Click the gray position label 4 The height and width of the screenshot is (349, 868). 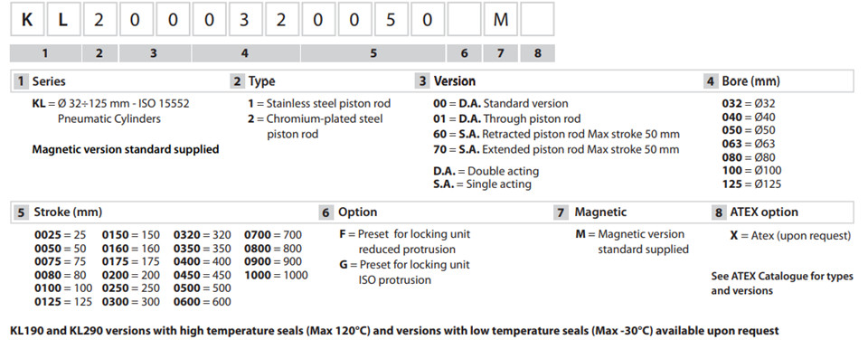(x=246, y=53)
